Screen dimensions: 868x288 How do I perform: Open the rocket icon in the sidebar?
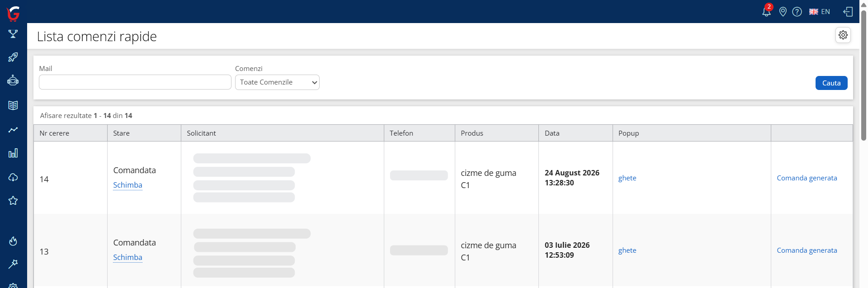pos(13,57)
